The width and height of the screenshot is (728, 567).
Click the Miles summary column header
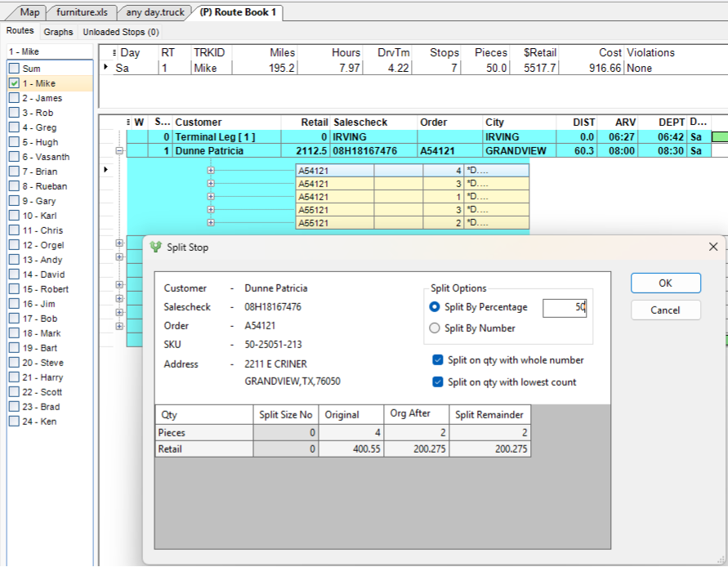[x=265, y=52]
